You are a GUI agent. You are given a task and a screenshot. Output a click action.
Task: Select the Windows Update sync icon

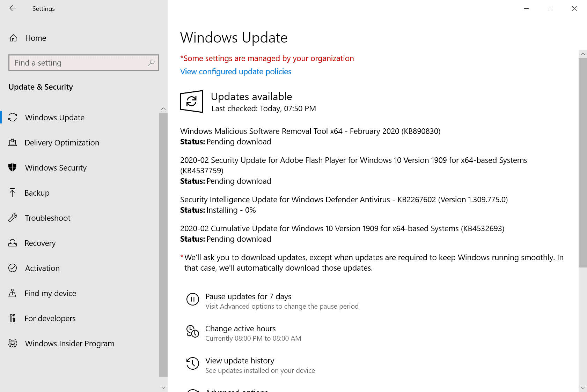tap(13, 118)
